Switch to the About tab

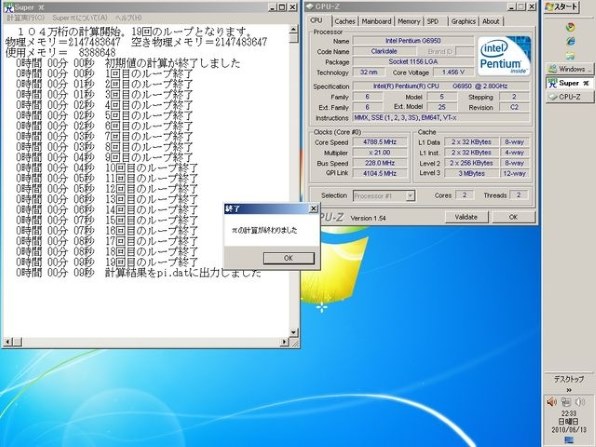pos(491,21)
